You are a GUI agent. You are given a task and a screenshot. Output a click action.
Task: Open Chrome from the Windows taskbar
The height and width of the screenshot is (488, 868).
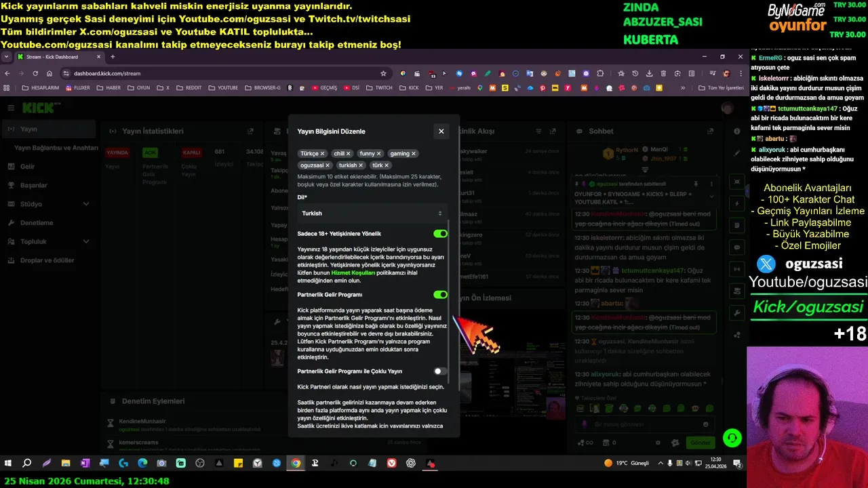tap(296, 464)
